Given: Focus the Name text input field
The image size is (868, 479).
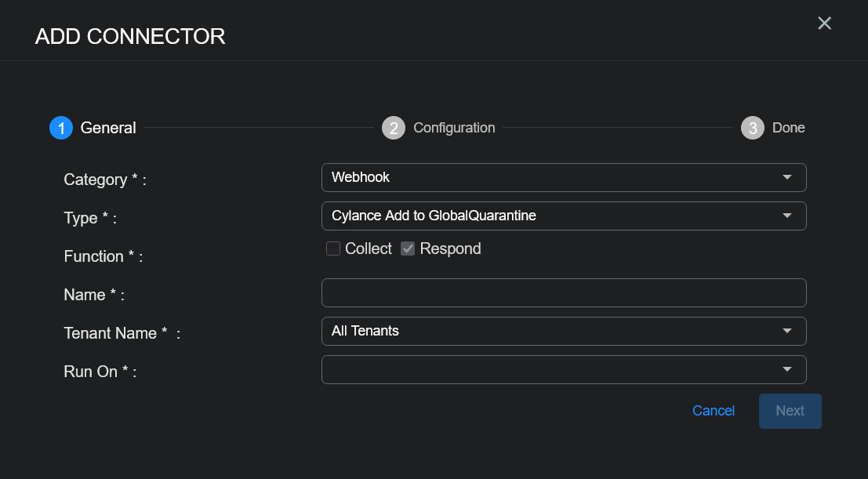Looking at the screenshot, I should [564, 292].
